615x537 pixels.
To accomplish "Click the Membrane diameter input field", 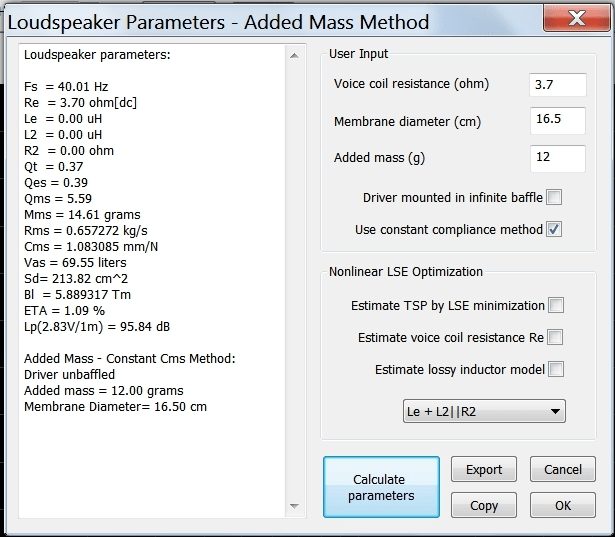I will pyautogui.click(x=558, y=120).
